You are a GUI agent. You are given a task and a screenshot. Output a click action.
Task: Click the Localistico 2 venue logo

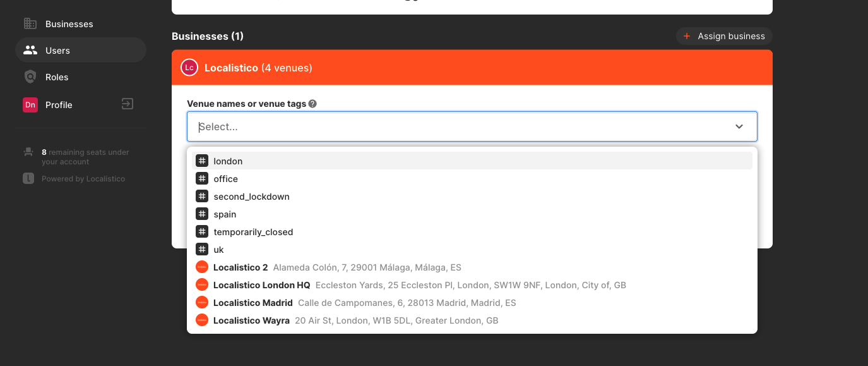click(202, 267)
